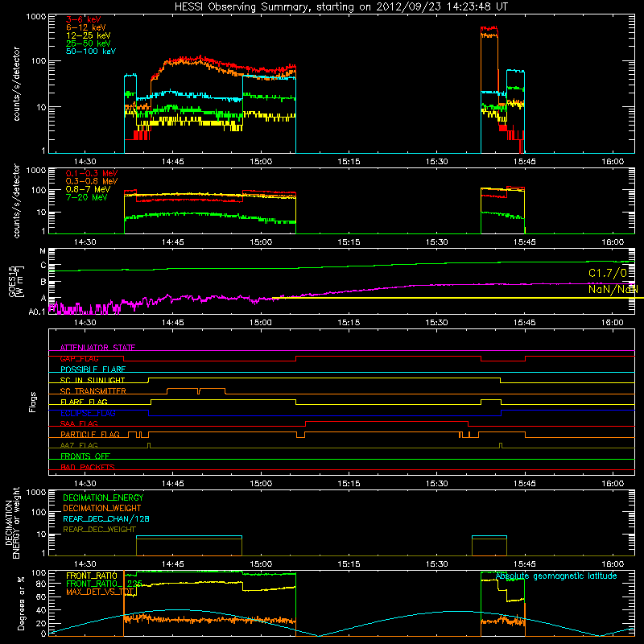Select the POSSIBLE_FLARE flag label
The image size is (644, 644).
[93, 369]
